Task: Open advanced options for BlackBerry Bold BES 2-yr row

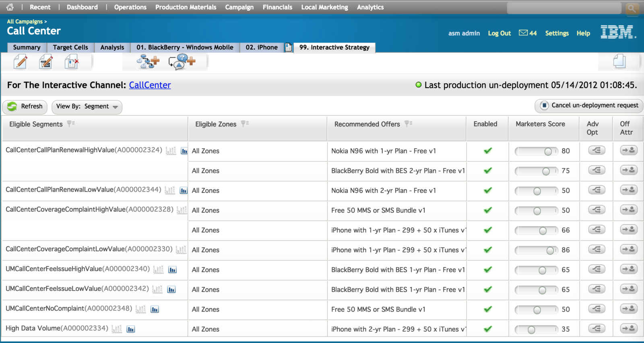Action: [597, 170]
